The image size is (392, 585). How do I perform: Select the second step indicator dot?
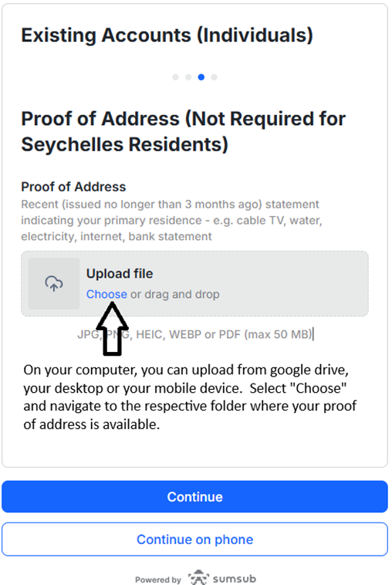(x=188, y=77)
